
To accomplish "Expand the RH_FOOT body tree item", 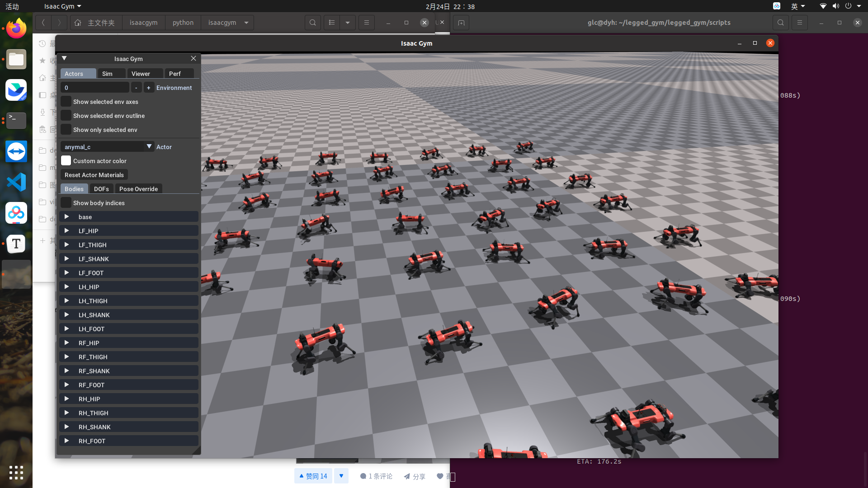I will (x=66, y=441).
